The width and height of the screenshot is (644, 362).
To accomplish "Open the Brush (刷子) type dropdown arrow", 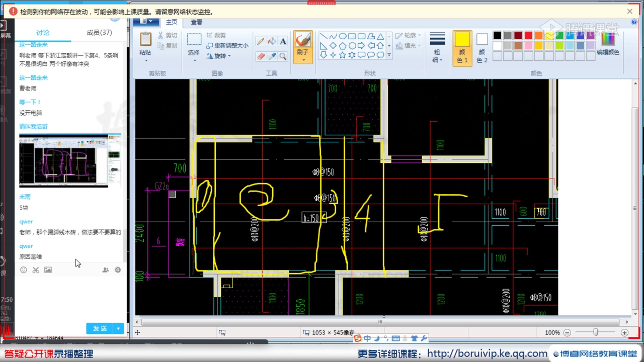I will tap(304, 60).
